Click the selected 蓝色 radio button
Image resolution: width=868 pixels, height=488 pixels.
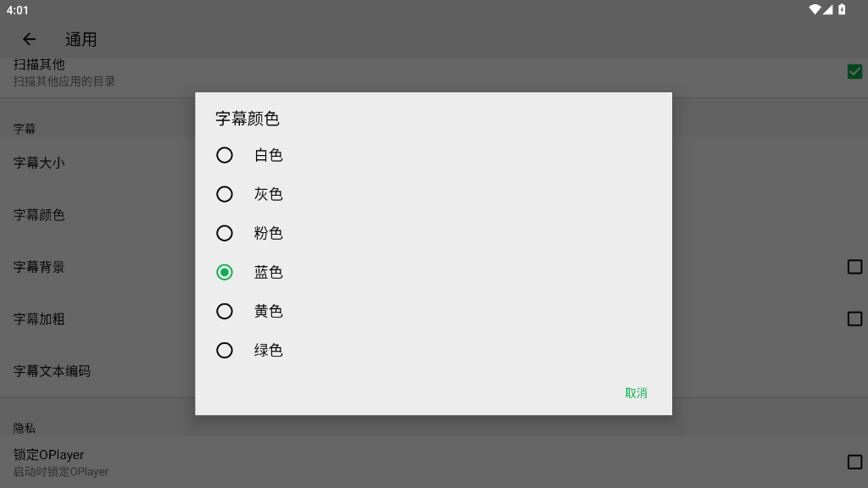(225, 272)
